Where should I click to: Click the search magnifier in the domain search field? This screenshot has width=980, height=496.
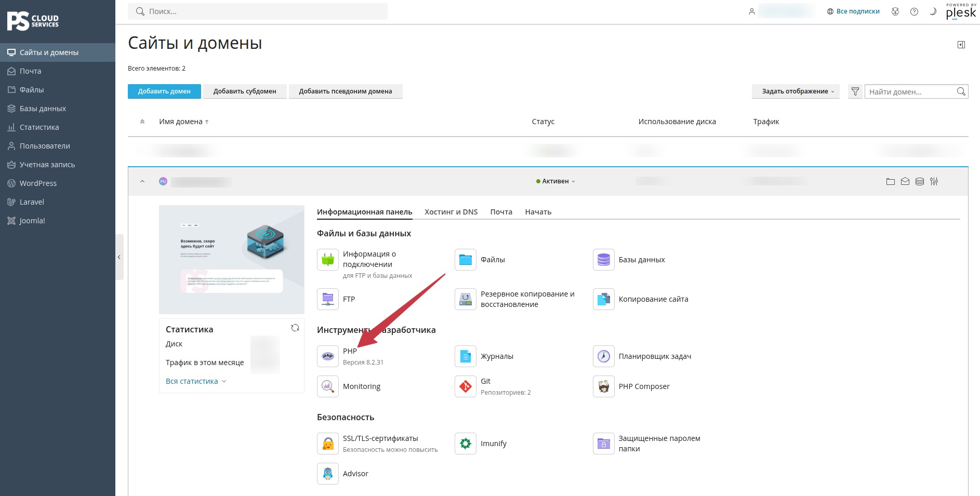(961, 91)
